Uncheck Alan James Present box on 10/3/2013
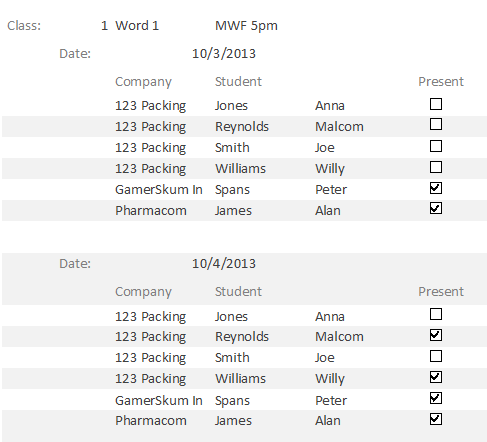This screenshot has height=442, width=487. pyautogui.click(x=436, y=208)
